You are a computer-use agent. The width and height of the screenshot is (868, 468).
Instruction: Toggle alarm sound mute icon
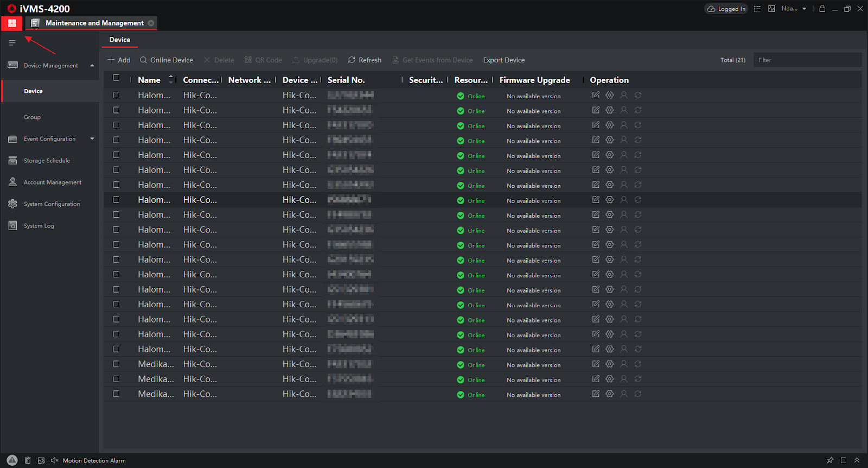[x=54, y=460]
